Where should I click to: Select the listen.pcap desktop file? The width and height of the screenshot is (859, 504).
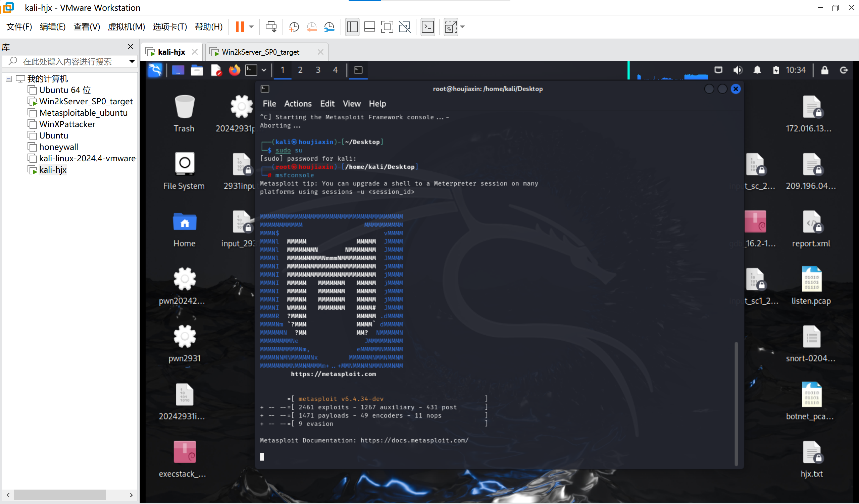point(811,286)
